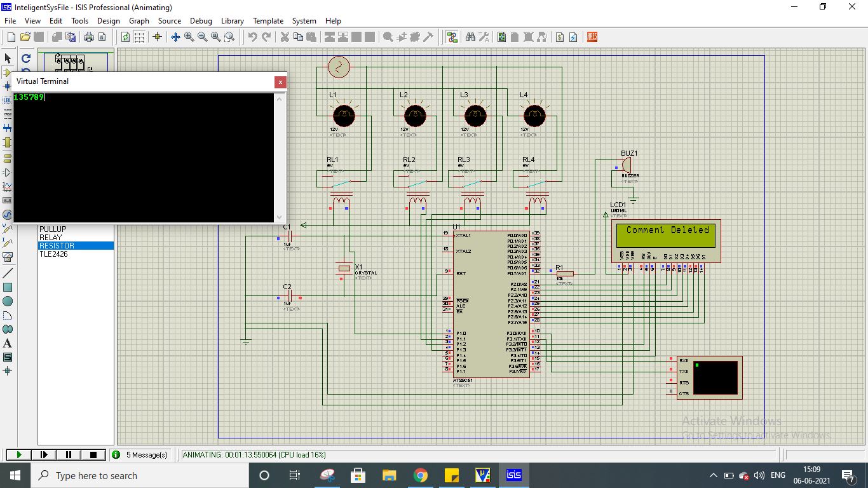Select the Selection arrow tool
Viewport: 868px width, 488px height.
click(x=8, y=58)
